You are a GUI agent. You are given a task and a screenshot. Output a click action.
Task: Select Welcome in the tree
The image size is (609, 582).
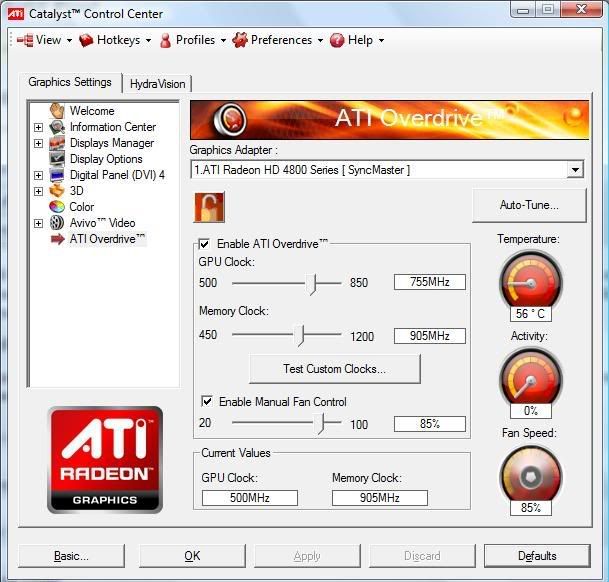(x=92, y=111)
